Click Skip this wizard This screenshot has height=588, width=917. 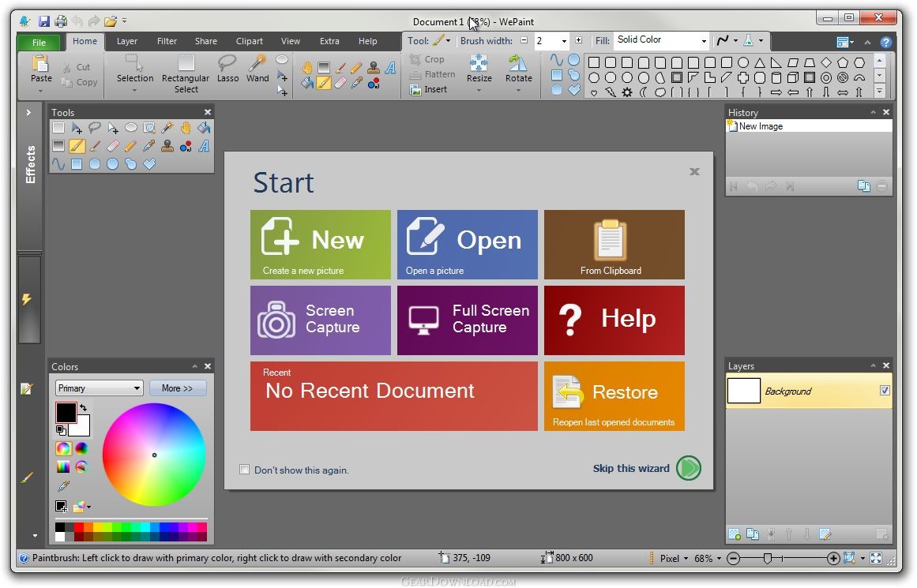click(647, 468)
